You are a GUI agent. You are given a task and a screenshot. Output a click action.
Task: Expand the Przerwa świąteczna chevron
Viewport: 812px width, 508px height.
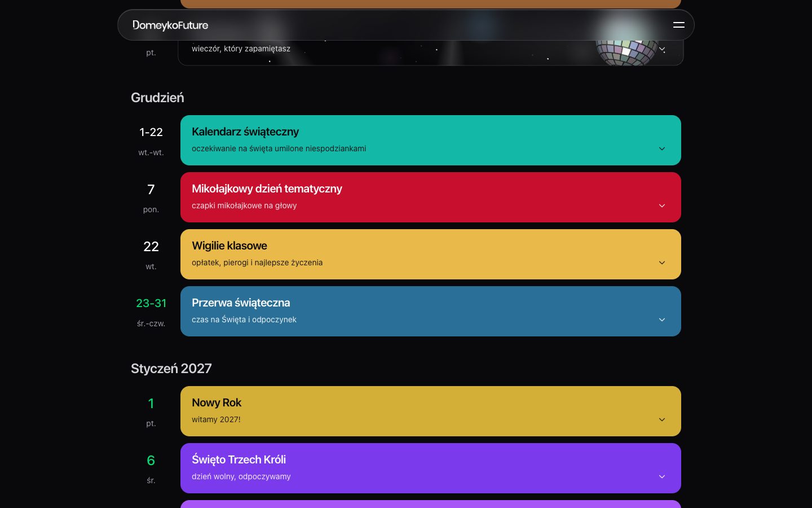[662, 319]
